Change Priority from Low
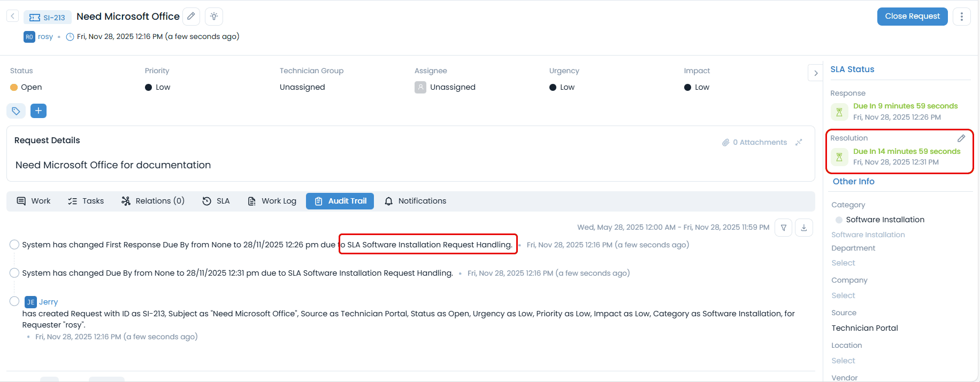980x382 pixels. 158,87
